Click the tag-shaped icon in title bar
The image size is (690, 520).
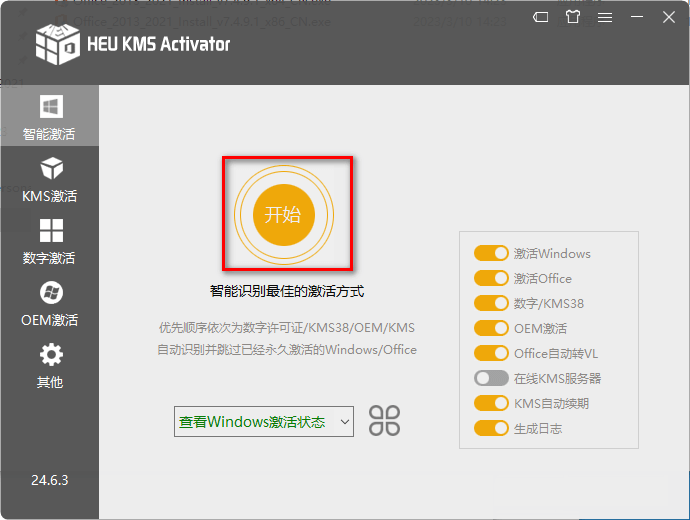pos(540,17)
